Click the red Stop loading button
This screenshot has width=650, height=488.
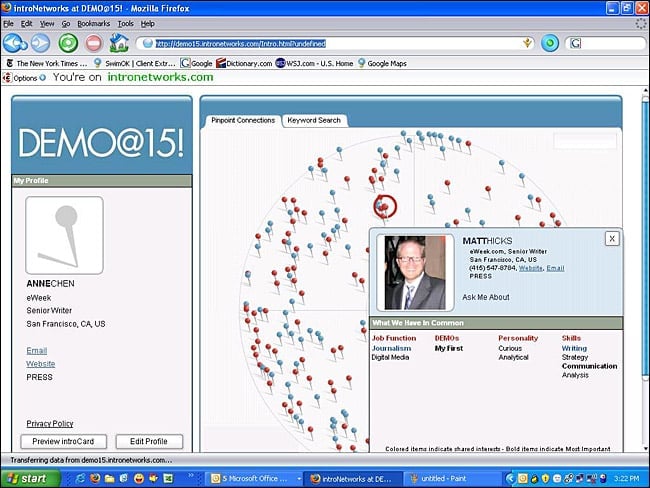(x=94, y=43)
